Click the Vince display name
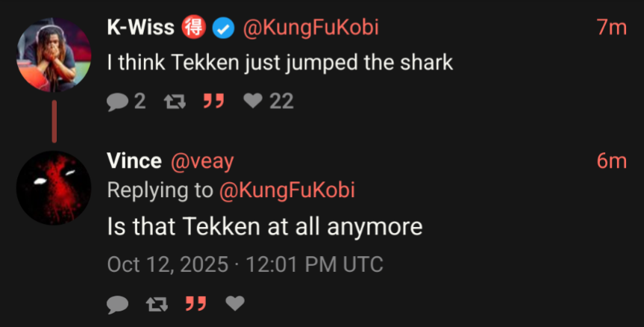 pyautogui.click(x=134, y=161)
